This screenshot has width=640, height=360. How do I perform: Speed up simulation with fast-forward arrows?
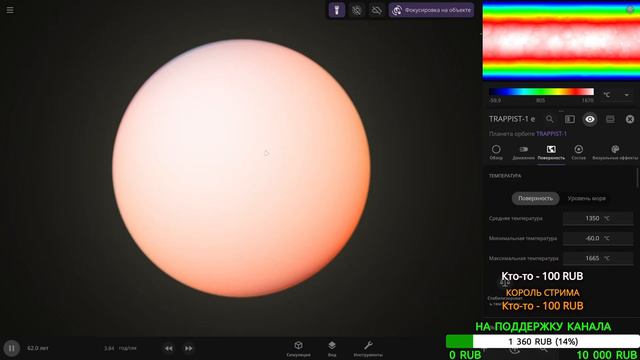(189, 348)
